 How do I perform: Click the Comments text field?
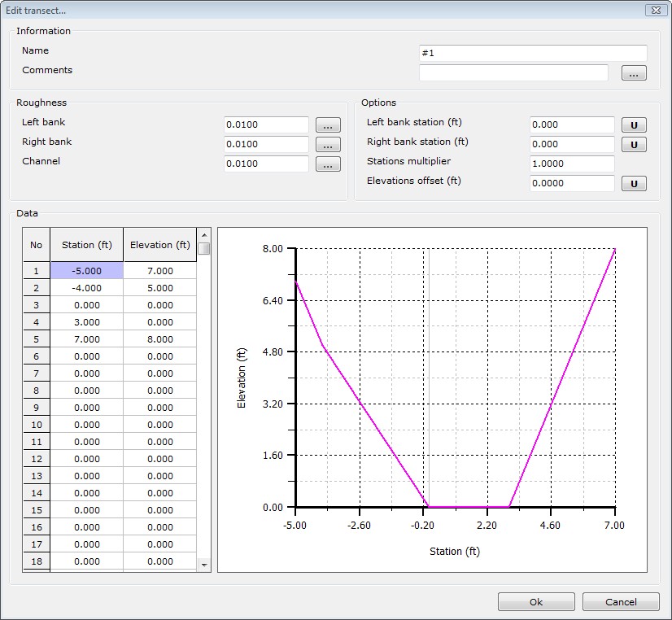point(513,73)
